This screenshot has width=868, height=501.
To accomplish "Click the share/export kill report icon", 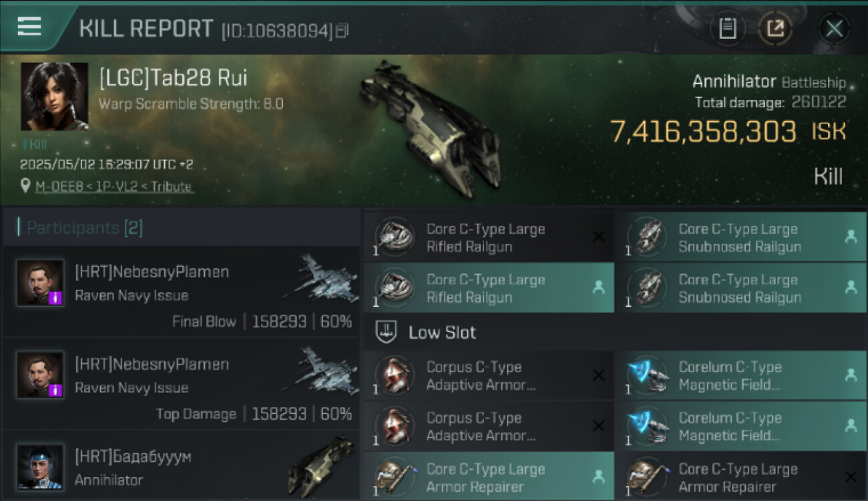I will (x=775, y=29).
